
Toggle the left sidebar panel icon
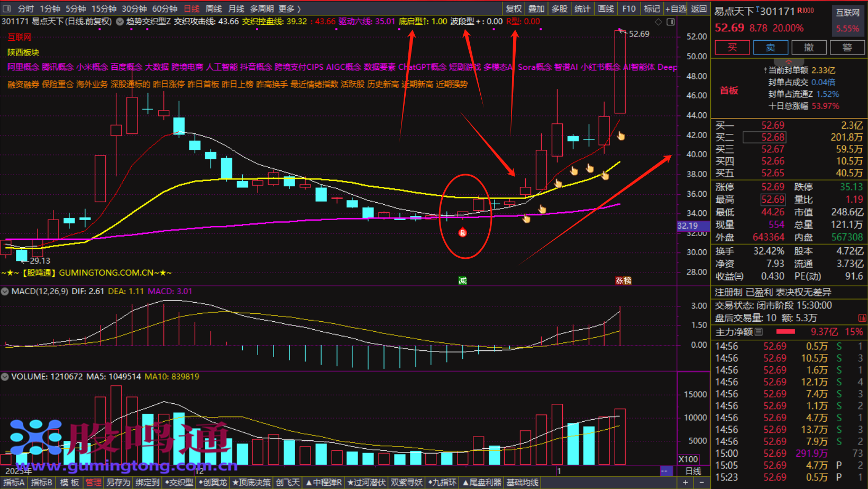(7, 8)
